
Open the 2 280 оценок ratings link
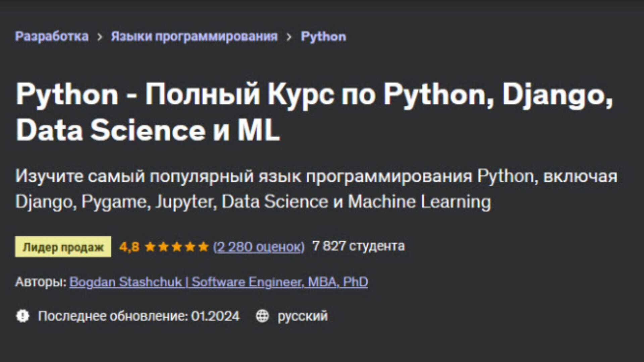click(259, 247)
